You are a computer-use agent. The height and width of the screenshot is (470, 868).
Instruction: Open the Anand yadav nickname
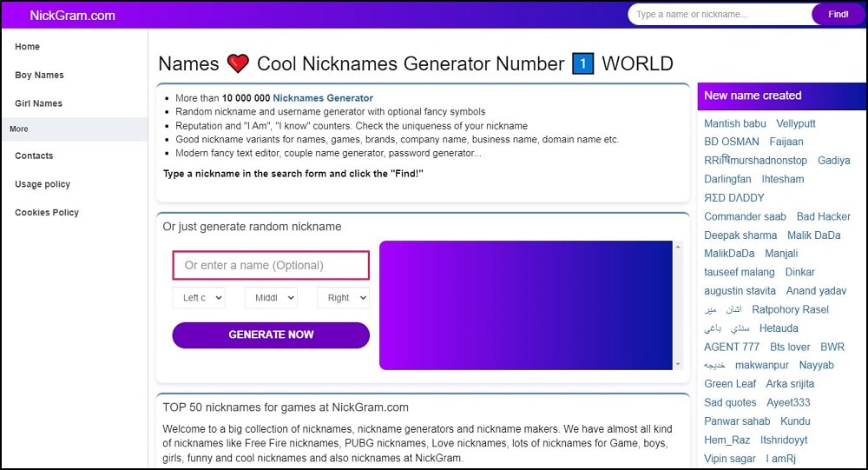tap(816, 291)
